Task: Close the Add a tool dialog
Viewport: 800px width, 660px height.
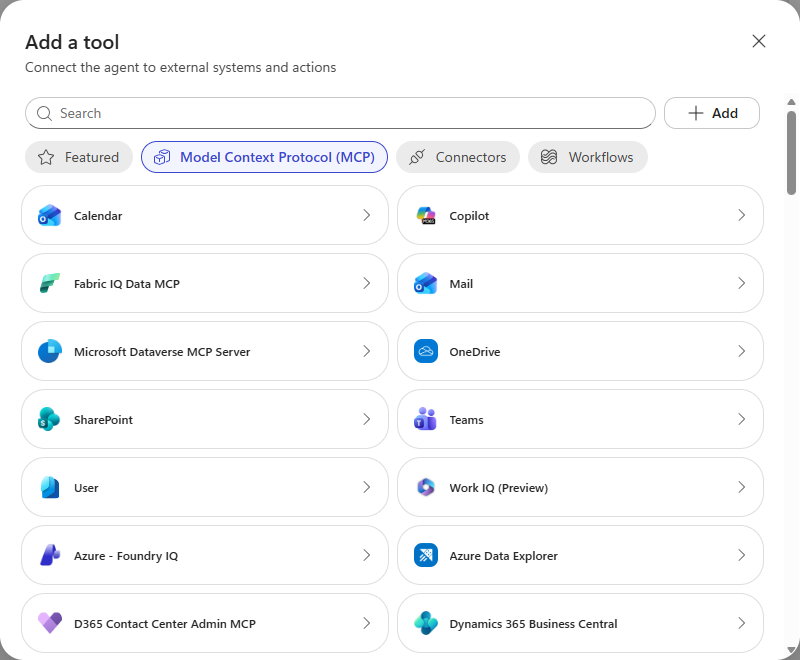Action: pos(759,41)
